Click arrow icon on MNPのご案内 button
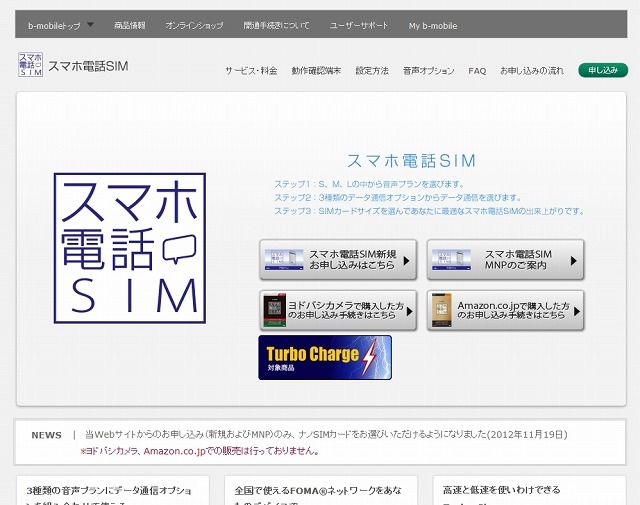 click(x=574, y=260)
